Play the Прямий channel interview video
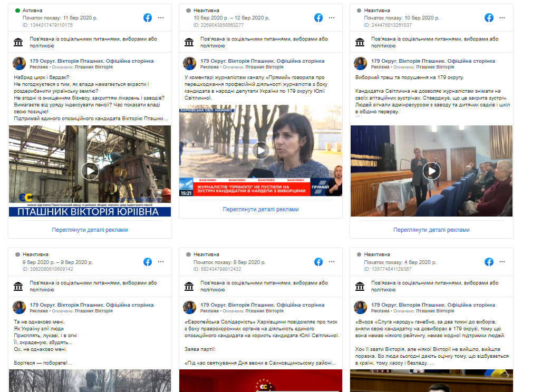This screenshot has height=392, width=551. point(260,151)
